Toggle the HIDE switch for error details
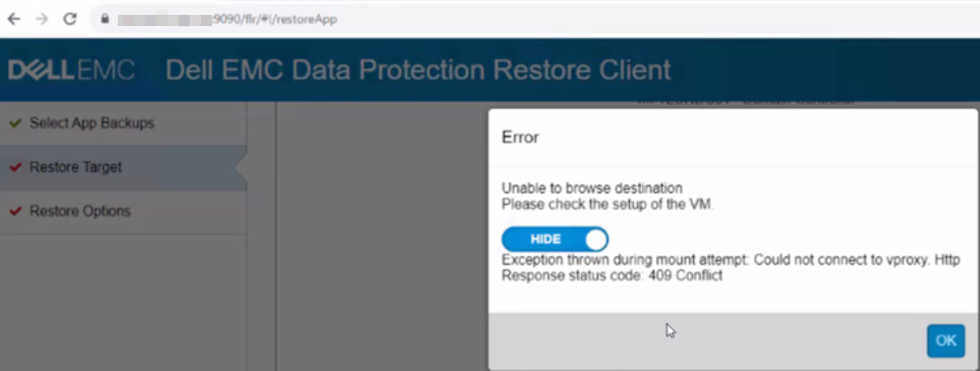 555,240
